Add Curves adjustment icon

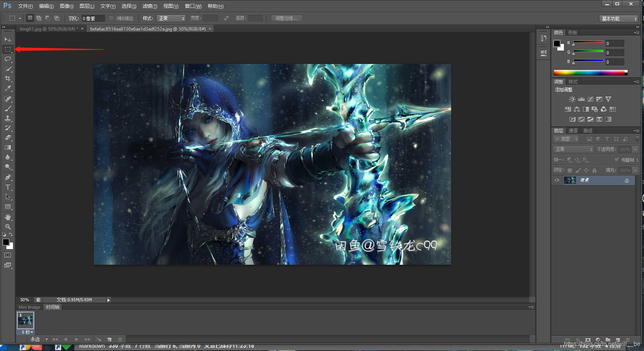tap(590, 99)
